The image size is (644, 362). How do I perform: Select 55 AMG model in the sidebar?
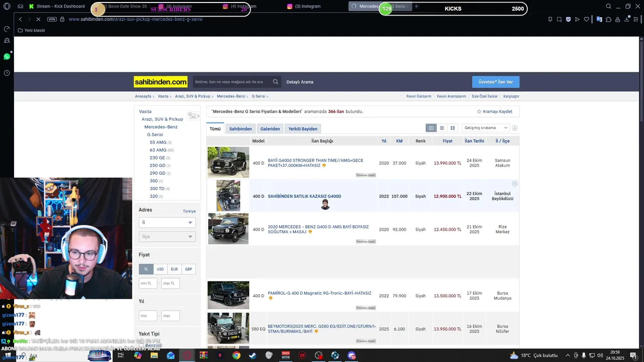point(158,142)
